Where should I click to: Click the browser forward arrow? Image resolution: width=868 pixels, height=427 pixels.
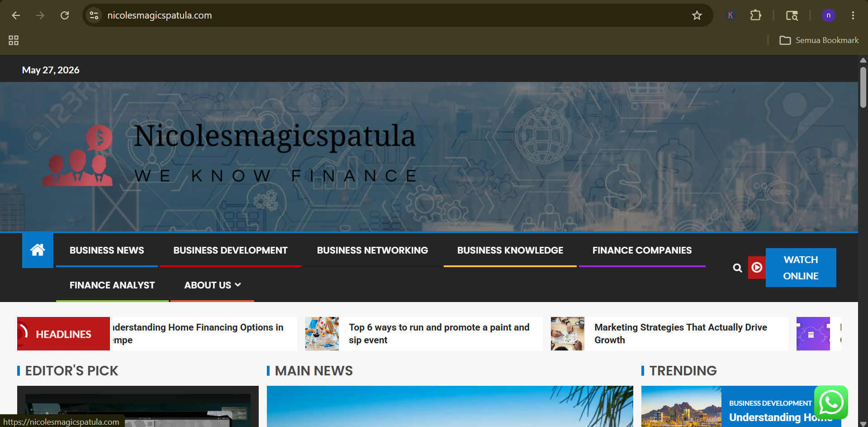40,15
